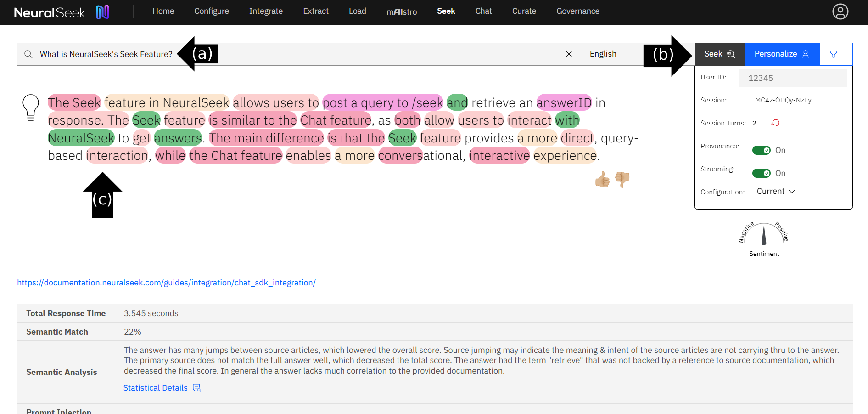Open the filter funnel icon
Viewport: 868px width, 414px height.
point(834,54)
